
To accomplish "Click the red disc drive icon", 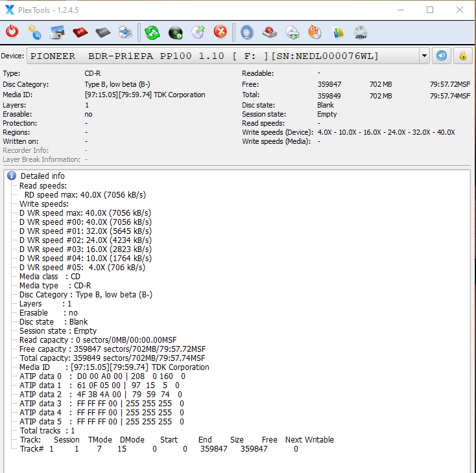I will click(x=270, y=32).
